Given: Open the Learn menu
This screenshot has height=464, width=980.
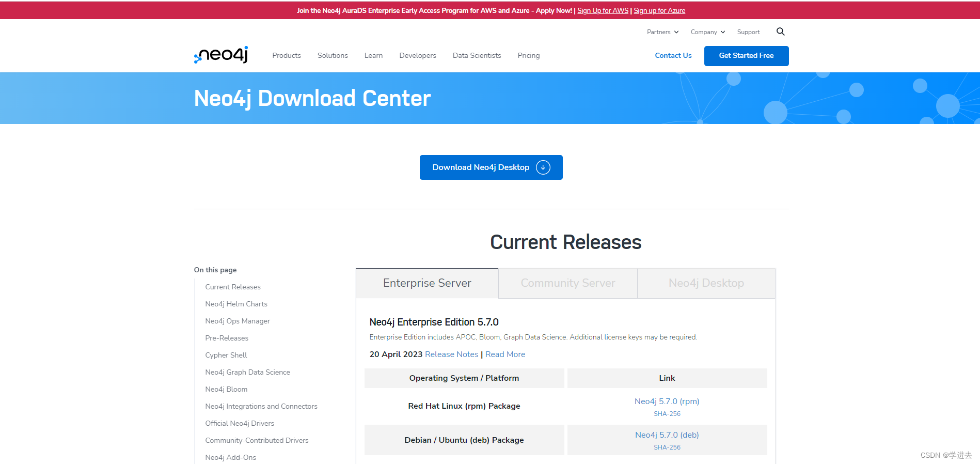Looking at the screenshot, I should [373, 55].
